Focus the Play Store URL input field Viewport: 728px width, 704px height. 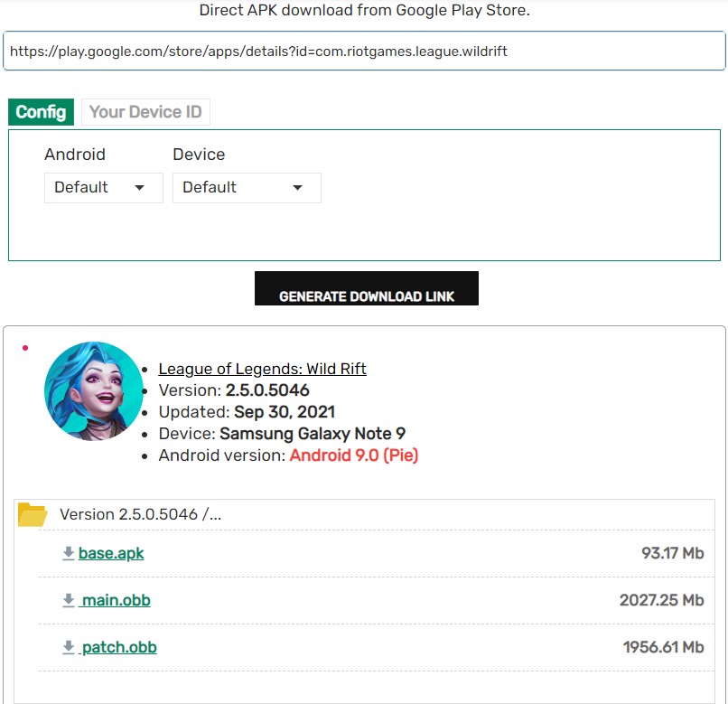point(364,52)
